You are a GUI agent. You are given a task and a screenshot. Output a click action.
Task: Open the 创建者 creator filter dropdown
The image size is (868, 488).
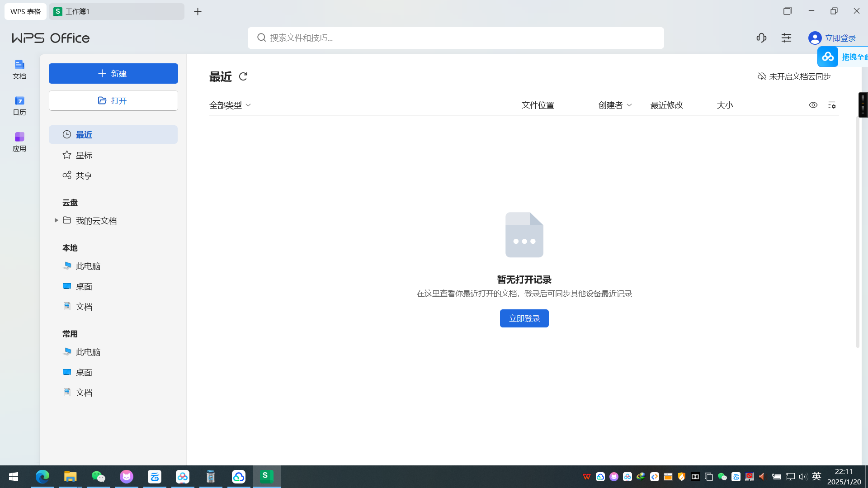click(x=615, y=105)
